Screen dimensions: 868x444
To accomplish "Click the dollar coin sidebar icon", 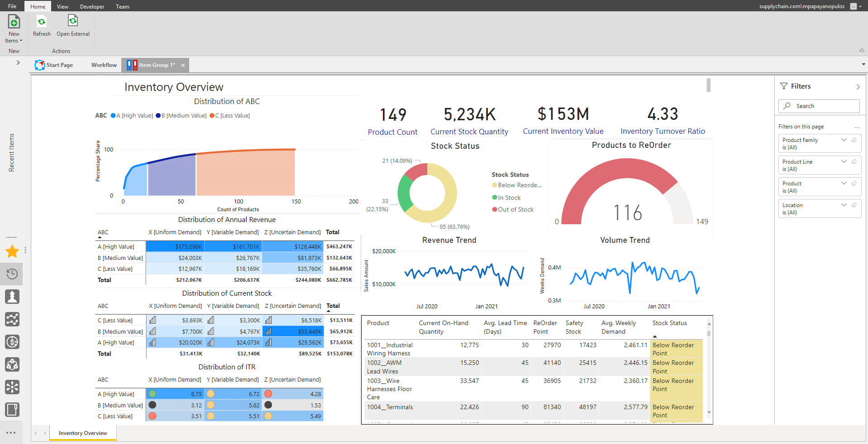I will point(12,342).
